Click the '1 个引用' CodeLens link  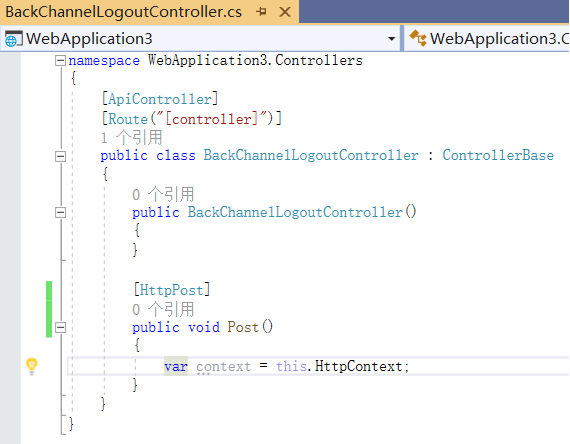tap(132, 138)
